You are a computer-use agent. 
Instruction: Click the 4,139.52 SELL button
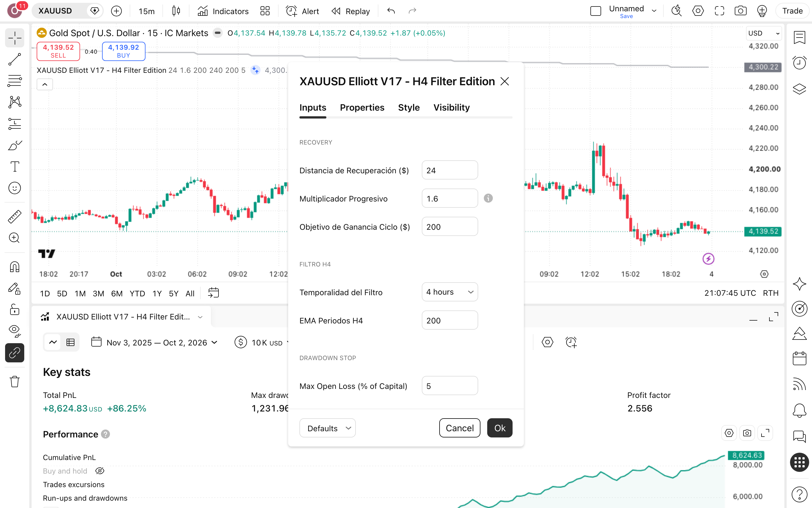tap(58, 51)
